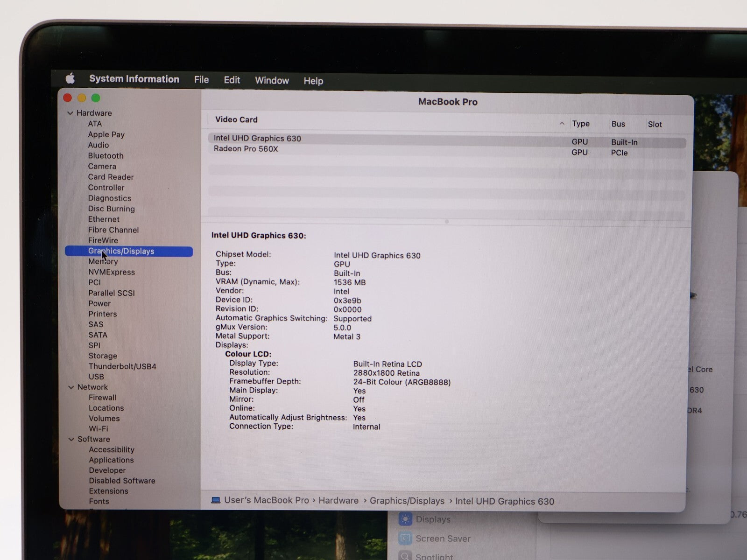Image resolution: width=747 pixels, height=560 pixels.
Task: Open Displays in System Settings window
Action: click(425, 519)
